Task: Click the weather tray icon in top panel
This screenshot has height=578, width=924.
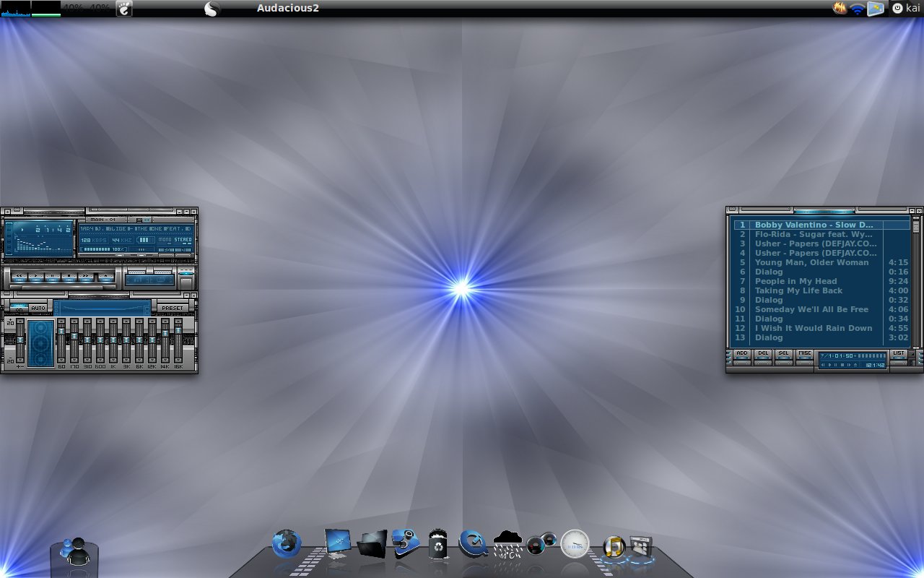Action: 875,9
